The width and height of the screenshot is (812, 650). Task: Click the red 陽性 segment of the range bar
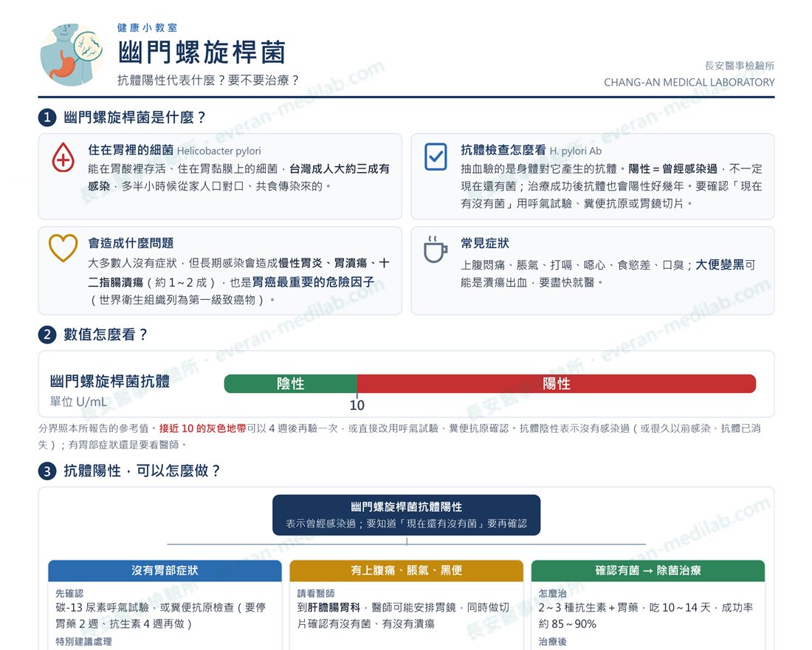coord(557,383)
